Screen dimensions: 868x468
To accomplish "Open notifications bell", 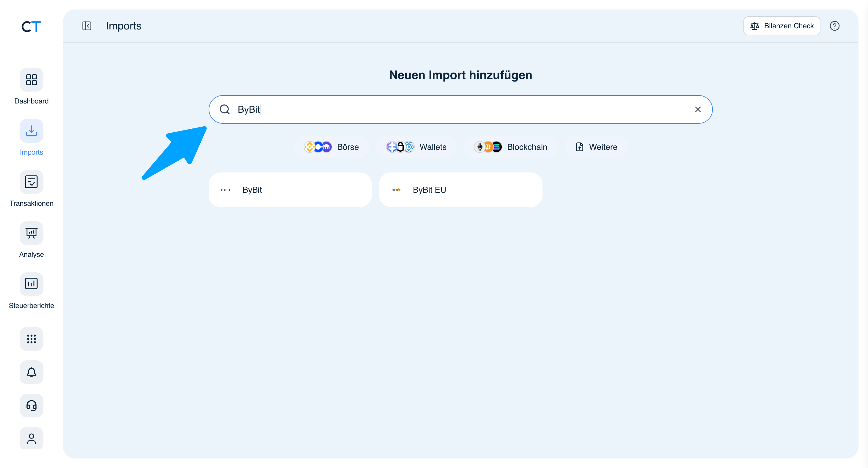I will pos(31,372).
